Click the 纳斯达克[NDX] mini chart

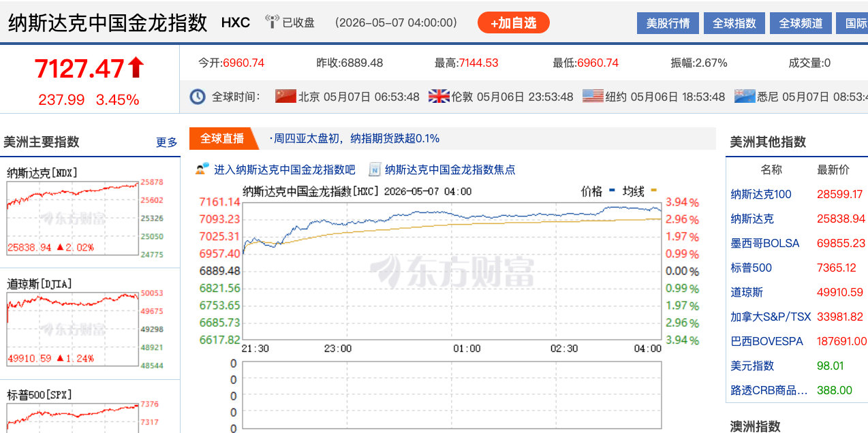coord(72,218)
